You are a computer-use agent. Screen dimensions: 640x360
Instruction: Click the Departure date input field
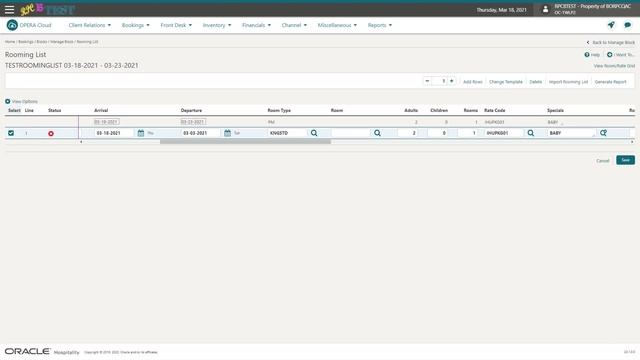[201, 133]
